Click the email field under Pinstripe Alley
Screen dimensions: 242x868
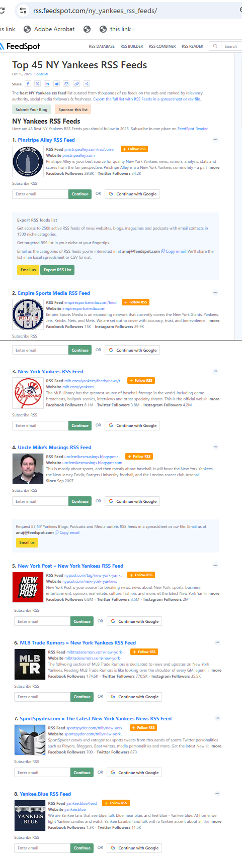[40, 194]
